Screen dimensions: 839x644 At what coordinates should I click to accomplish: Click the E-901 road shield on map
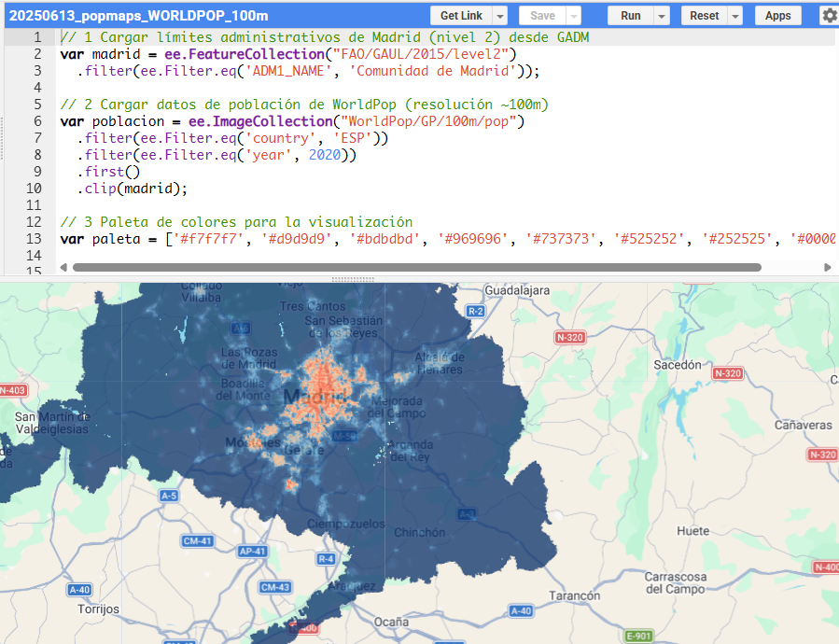[x=638, y=636]
